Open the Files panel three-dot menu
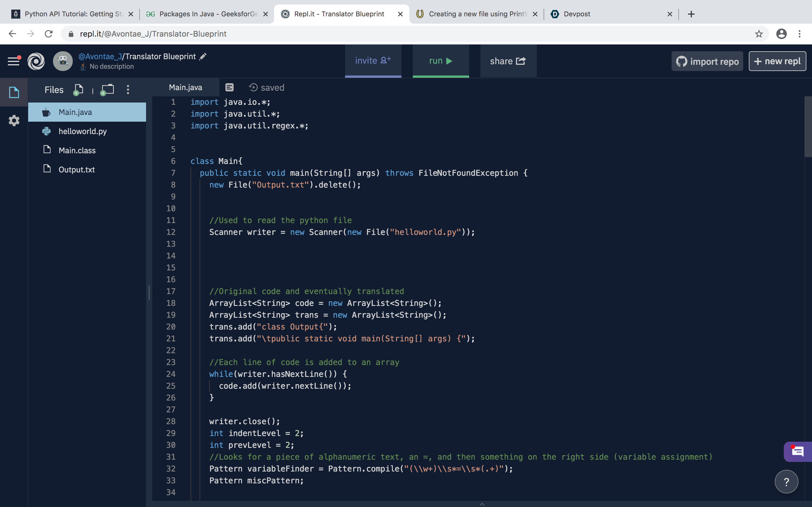 128,90
